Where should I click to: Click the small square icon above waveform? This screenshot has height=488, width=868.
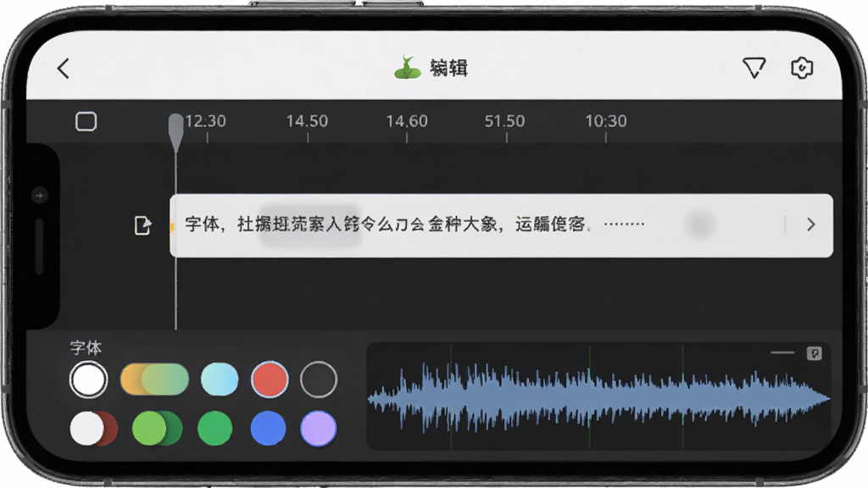[814, 353]
